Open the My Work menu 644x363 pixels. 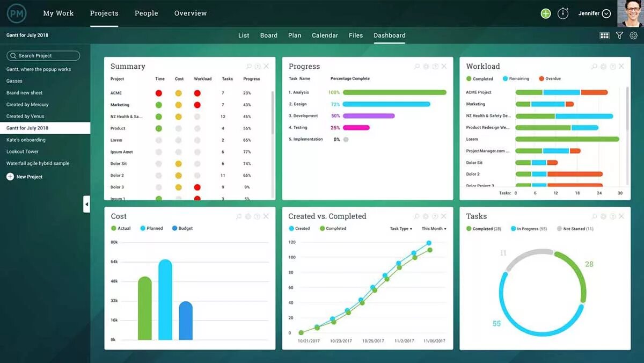point(58,13)
